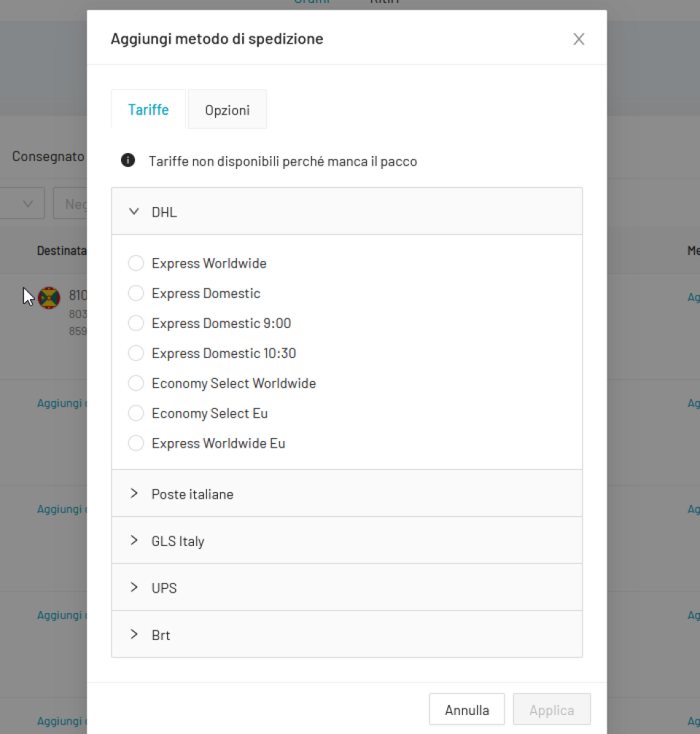Image resolution: width=700 pixels, height=734 pixels.
Task: Choose Express Domestic 10:30 option
Action: coord(136,353)
